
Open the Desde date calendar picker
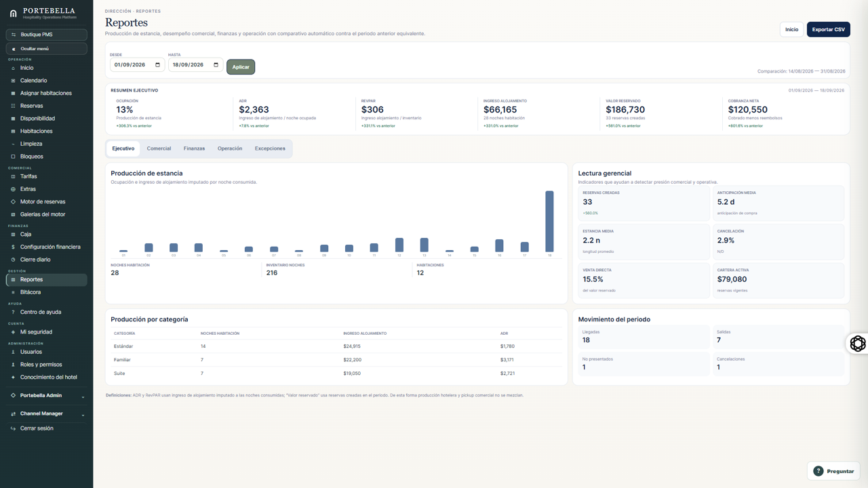pyautogui.click(x=158, y=65)
